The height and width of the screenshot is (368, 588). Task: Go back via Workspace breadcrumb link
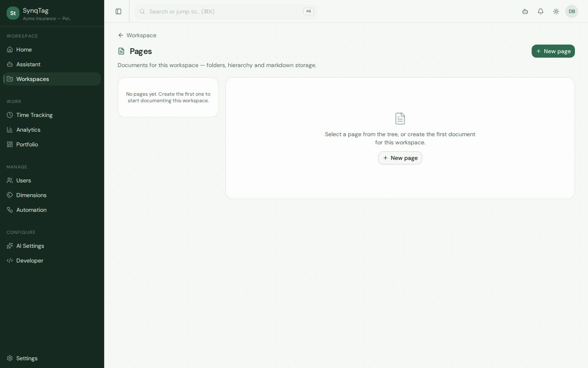[x=137, y=35]
